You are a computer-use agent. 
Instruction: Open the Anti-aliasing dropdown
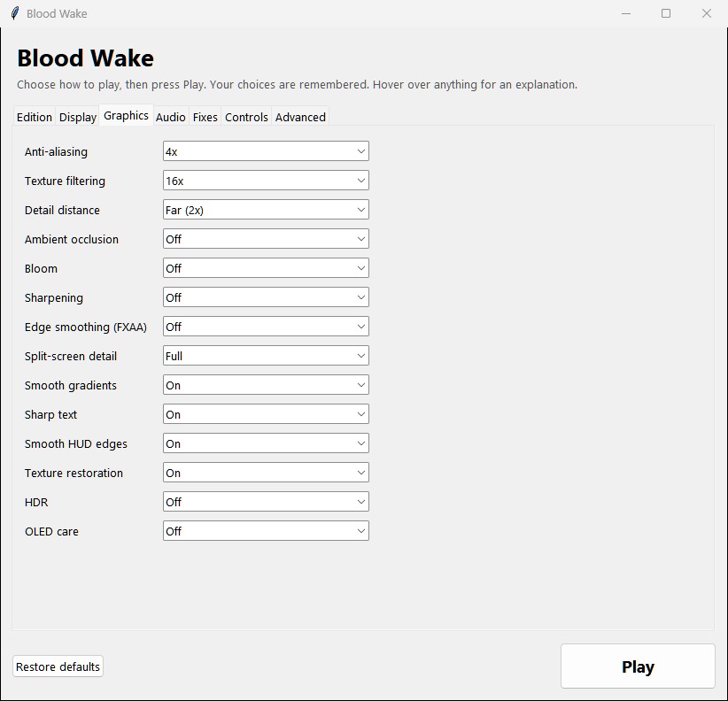click(266, 151)
